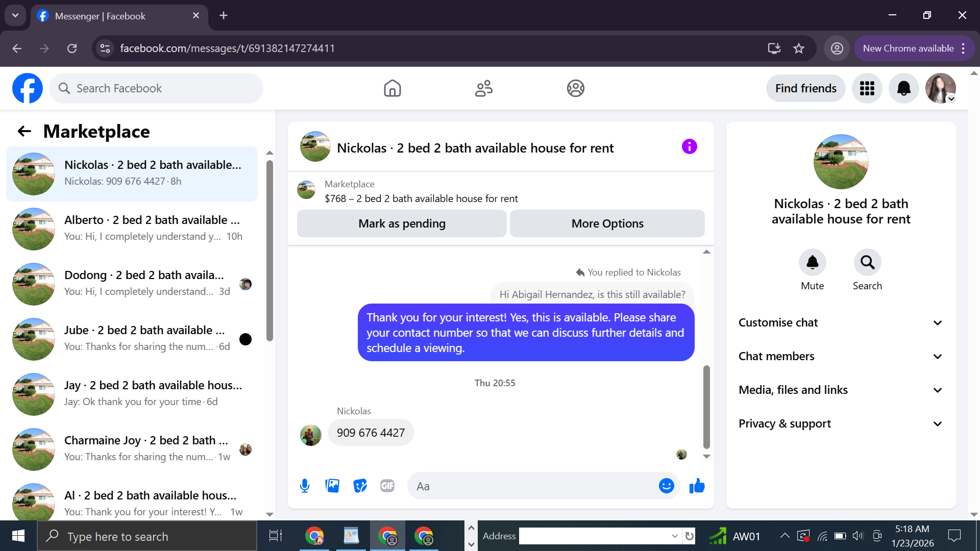The image size is (980, 551).
Task: Go back from Marketplace chats list
Action: coord(24,132)
